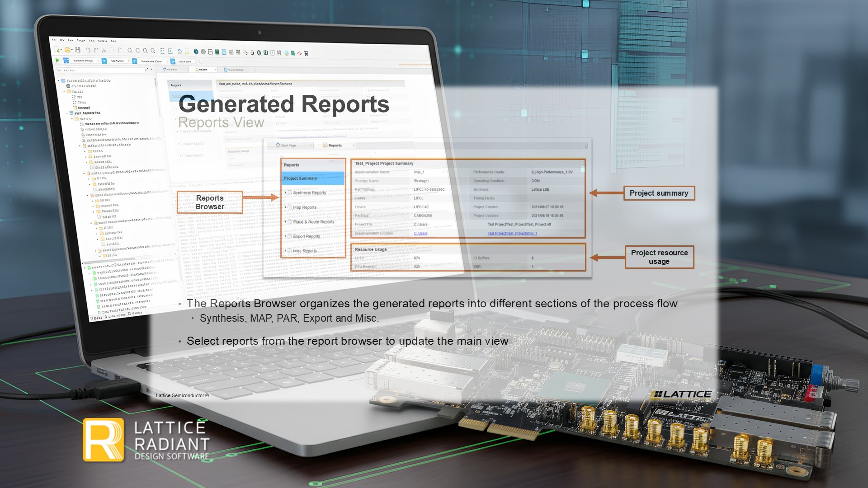The image size is (868, 488).
Task: Click the save disk icon in laptop toolbar
Action: point(78,50)
